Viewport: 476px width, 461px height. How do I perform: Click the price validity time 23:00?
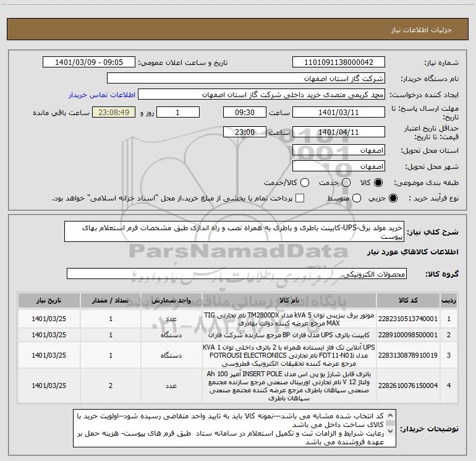coord(245,132)
